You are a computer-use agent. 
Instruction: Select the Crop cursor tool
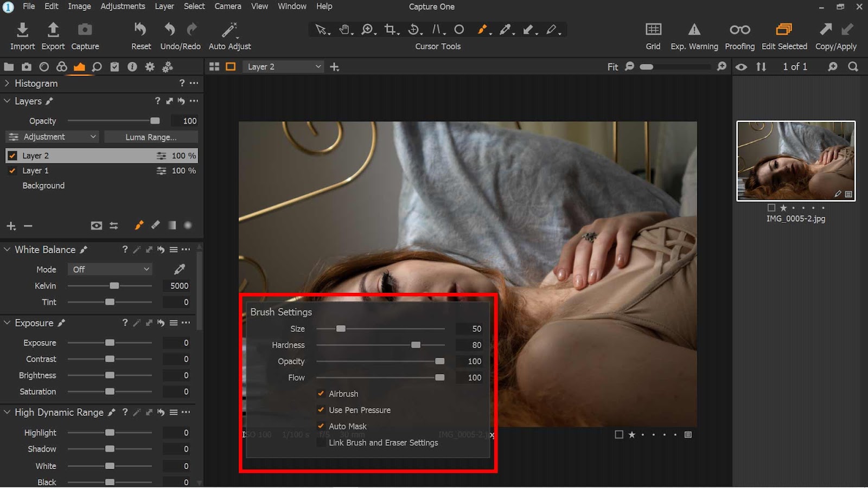click(390, 29)
